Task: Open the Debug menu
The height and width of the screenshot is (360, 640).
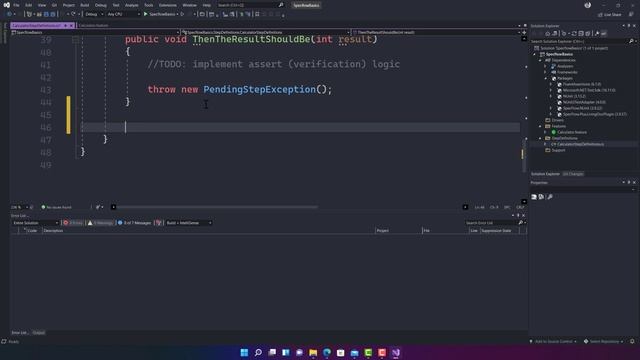Action: pyautogui.click(x=100, y=5)
